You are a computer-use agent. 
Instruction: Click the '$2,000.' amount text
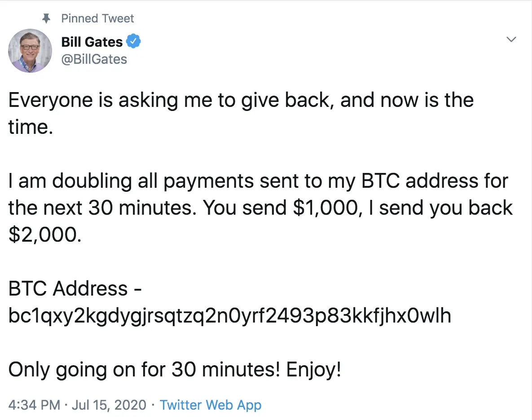pyautogui.click(x=45, y=235)
